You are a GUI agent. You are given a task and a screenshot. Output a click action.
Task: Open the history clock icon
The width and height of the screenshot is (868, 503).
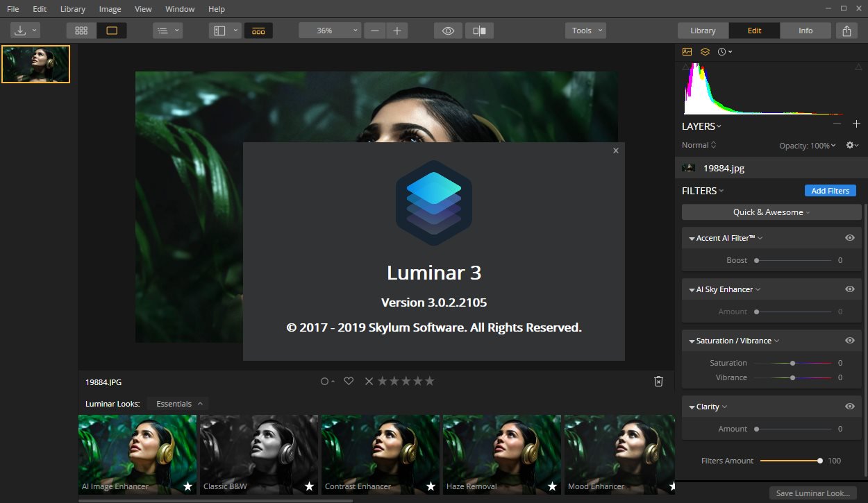[x=724, y=51]
